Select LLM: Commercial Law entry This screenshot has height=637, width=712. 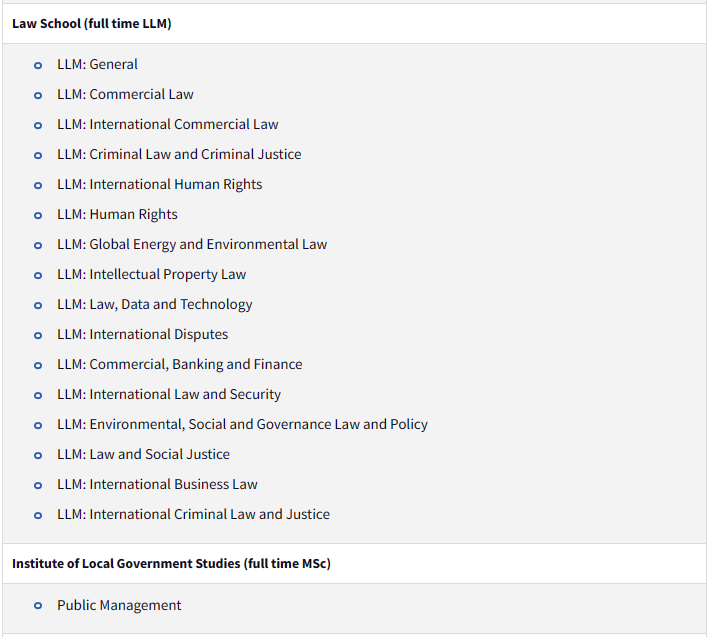125,94
